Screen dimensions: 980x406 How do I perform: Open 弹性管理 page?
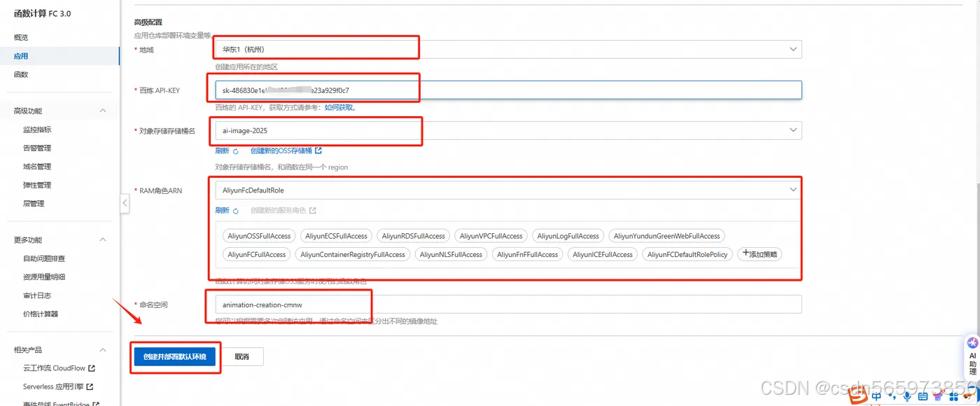(37, 185)
